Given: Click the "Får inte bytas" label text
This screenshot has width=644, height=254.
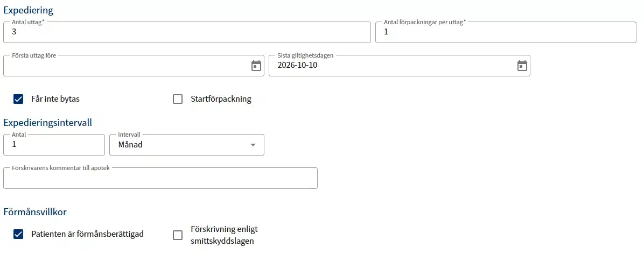Looking at the screenshot, I should point(55,99).
